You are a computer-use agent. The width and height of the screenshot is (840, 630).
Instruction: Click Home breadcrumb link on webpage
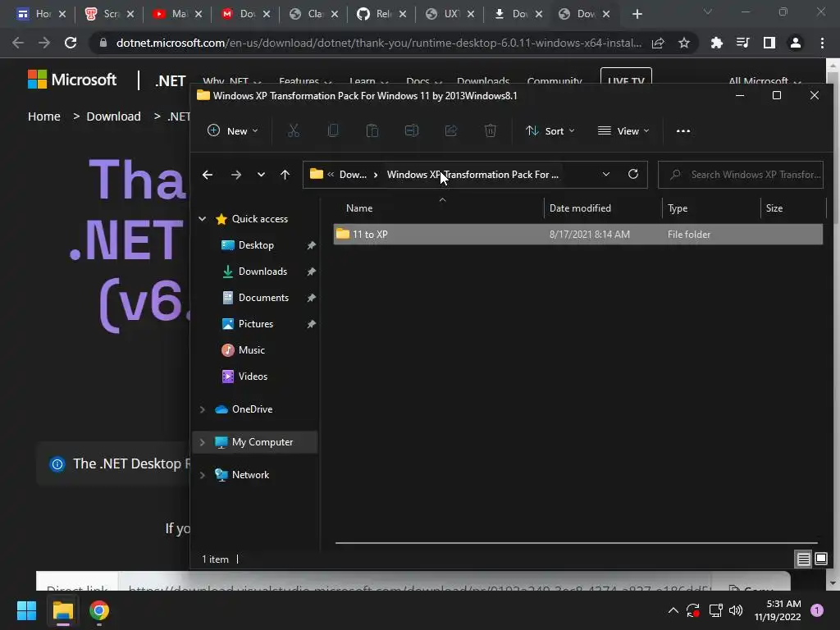pos(44,116)
